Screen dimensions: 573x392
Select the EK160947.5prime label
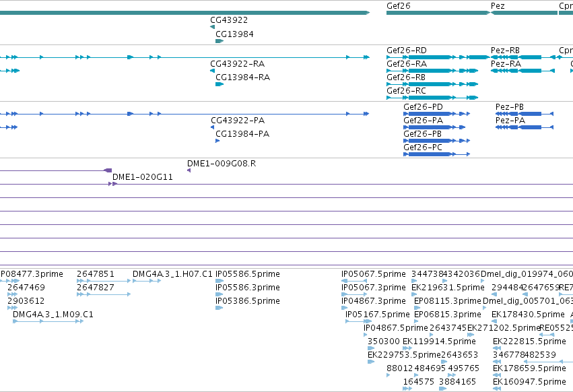[529, 382]
